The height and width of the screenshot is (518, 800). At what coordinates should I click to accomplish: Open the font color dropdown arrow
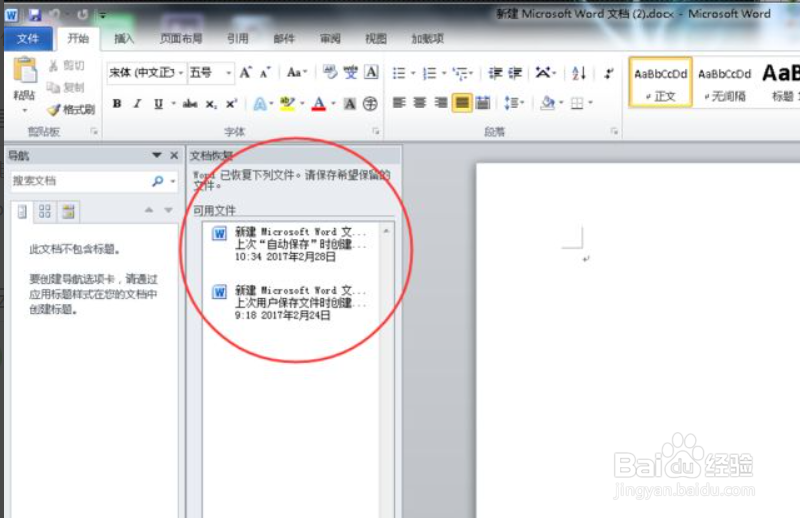[333, 104]
